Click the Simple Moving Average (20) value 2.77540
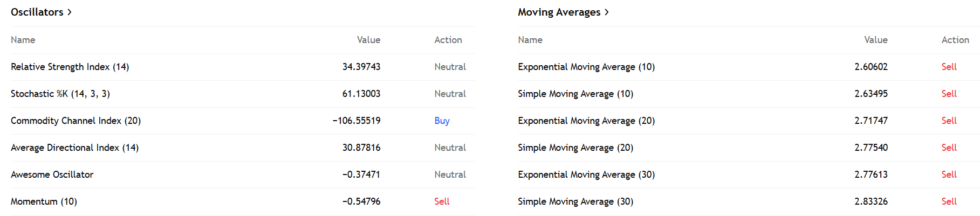The height and width of the screenshot is (216, 980). [871, 148]
